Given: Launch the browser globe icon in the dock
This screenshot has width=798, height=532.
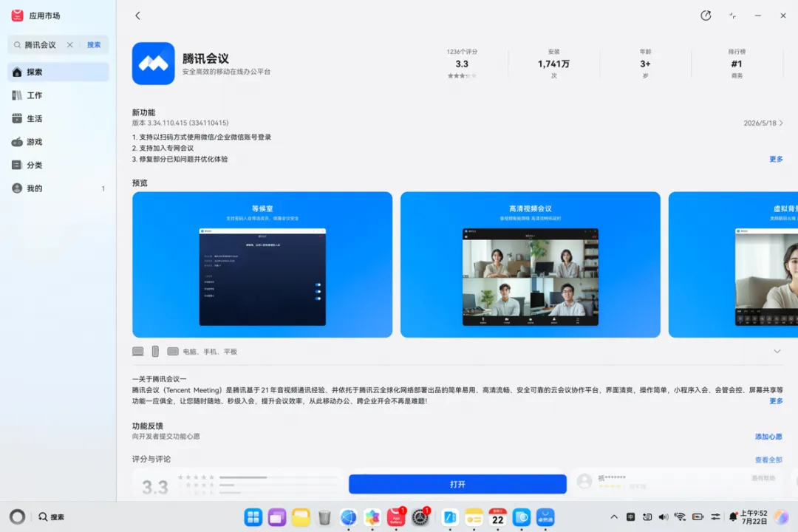Looking at the screenshot, I should click(x=348, y=517).
